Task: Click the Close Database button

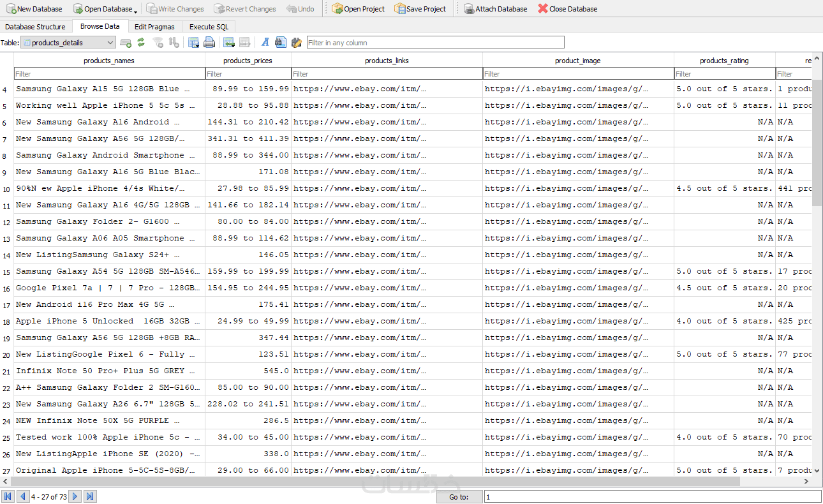Action: click(x=567, y=9)
